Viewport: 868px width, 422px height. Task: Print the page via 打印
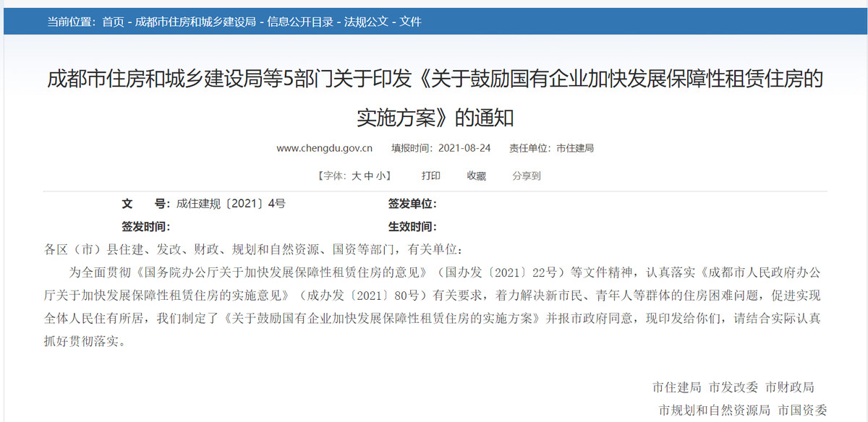[x=431, y=176]
